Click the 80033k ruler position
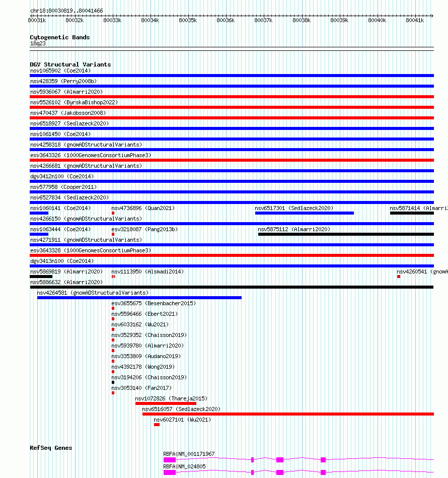448x478 pixels. coord(112,20)
